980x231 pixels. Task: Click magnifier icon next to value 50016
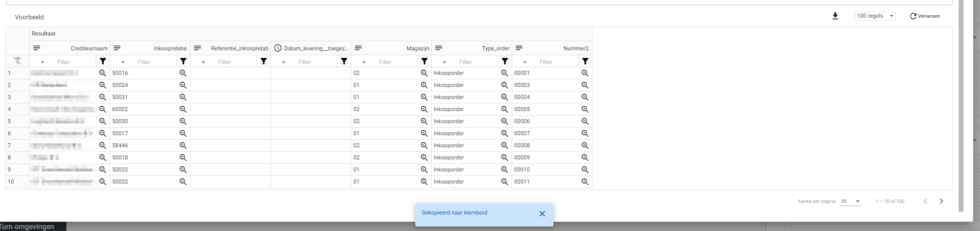click(183, 73)
